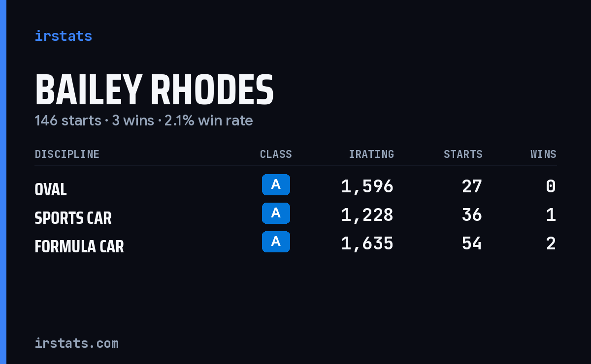
Task: Click the Sports Car iRating value 1,228
Action: (x=367, y=215)
